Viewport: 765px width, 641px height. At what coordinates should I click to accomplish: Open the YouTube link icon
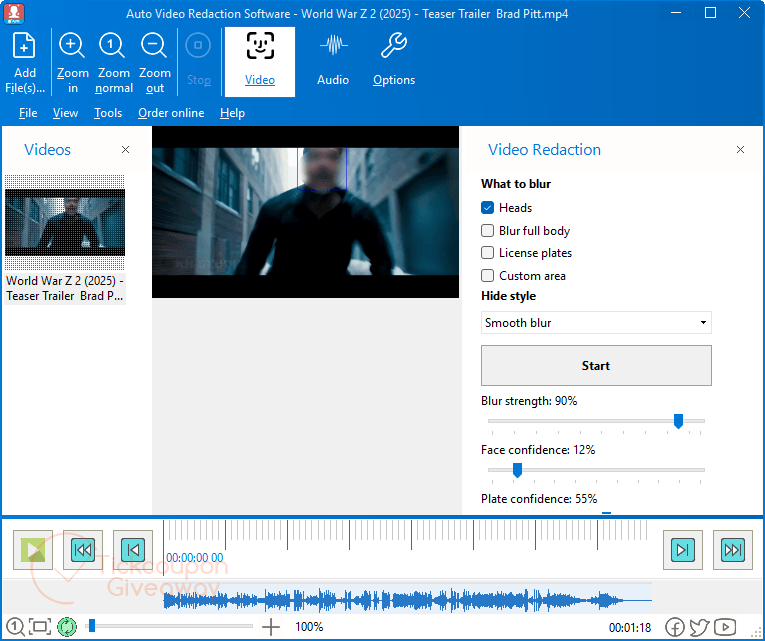pos(725,627)
